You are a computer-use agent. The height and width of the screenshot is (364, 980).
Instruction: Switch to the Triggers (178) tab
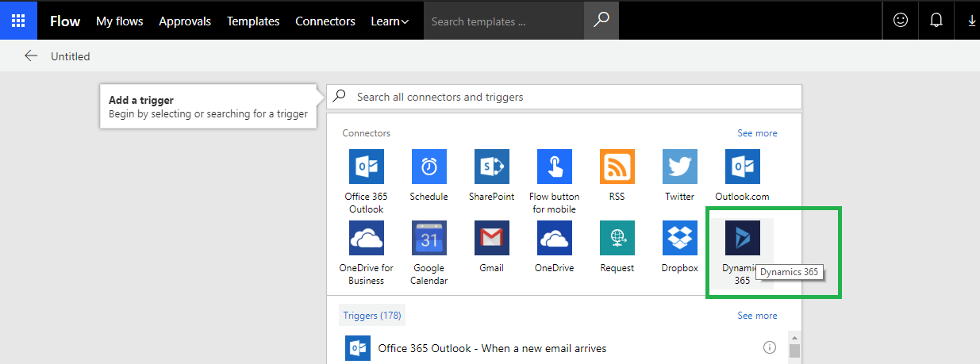pyautogui.click(x=372, y=316)
